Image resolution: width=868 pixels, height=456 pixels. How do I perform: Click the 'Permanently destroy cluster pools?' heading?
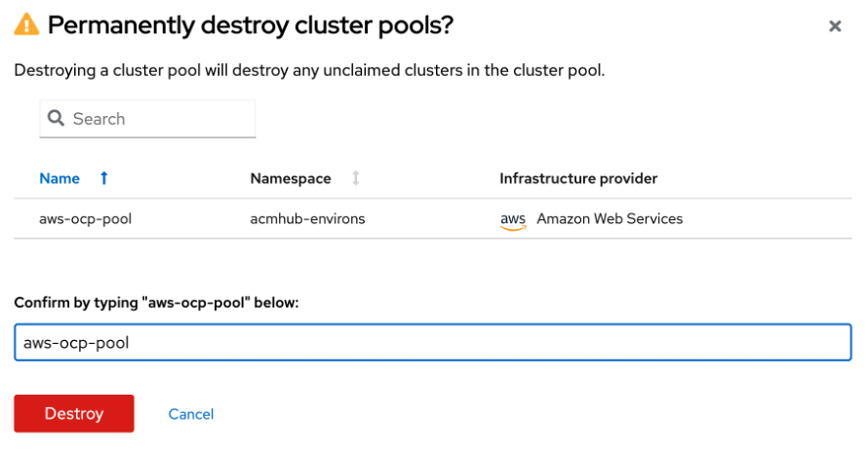251,25
